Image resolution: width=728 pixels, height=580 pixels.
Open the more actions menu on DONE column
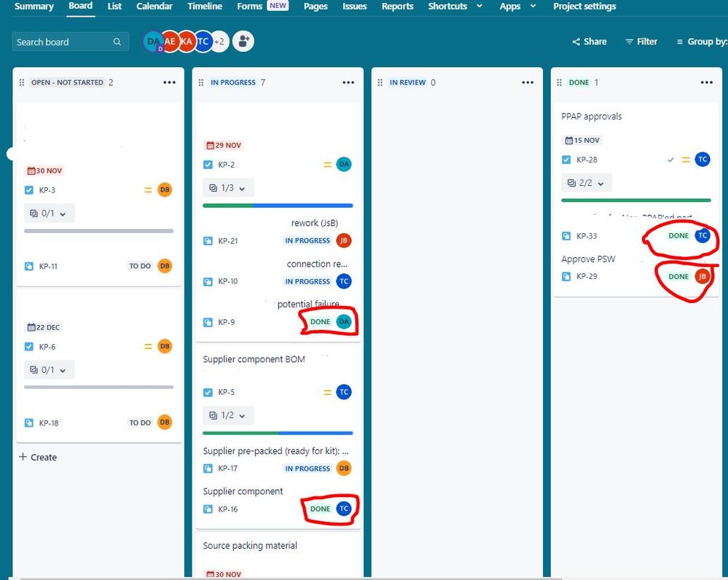(706, 82)
